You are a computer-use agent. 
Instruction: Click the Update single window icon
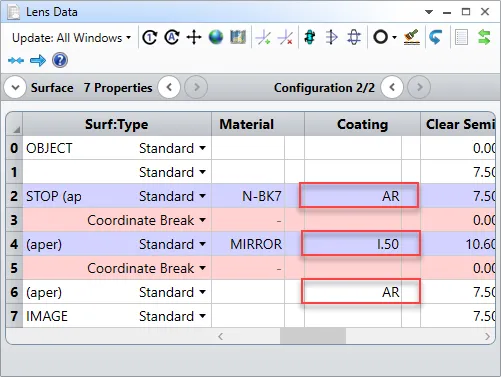coord(150,37)
